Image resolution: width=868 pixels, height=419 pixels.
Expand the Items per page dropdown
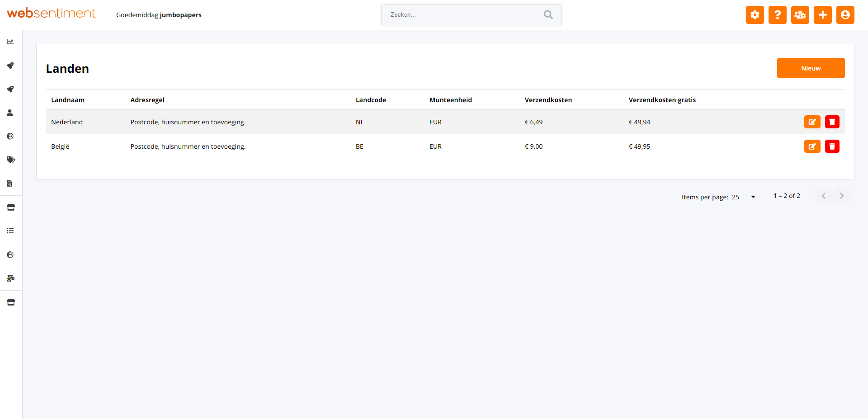point(744,197)
